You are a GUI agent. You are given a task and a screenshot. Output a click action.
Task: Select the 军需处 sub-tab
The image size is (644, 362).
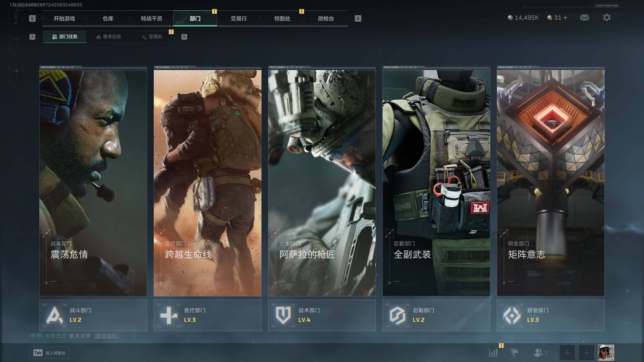click(152, 37)
